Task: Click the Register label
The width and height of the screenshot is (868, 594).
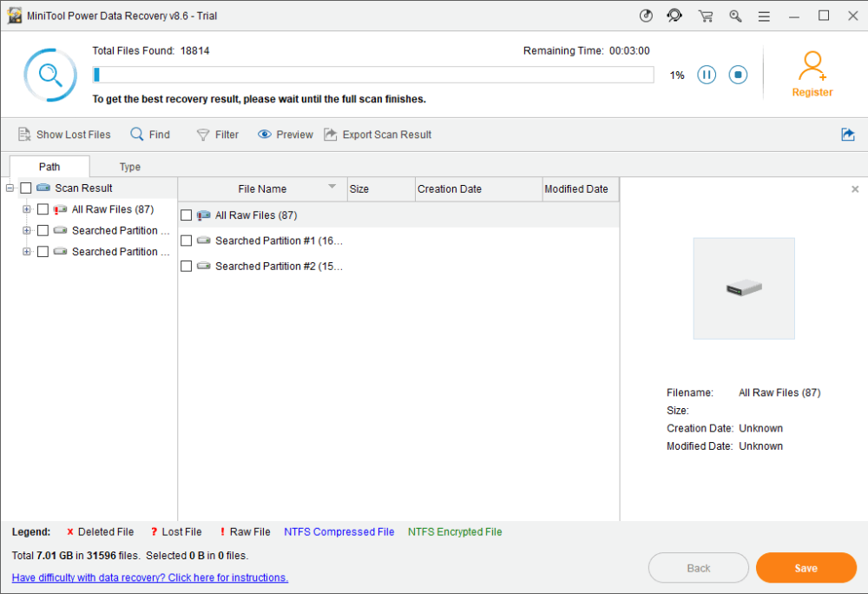Action: 812,92
